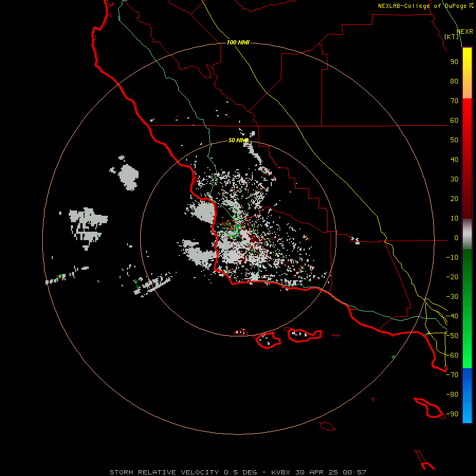This screenshot has height=476, width=476.
Task: Click the positive 10 scale value
Action: 454,218
